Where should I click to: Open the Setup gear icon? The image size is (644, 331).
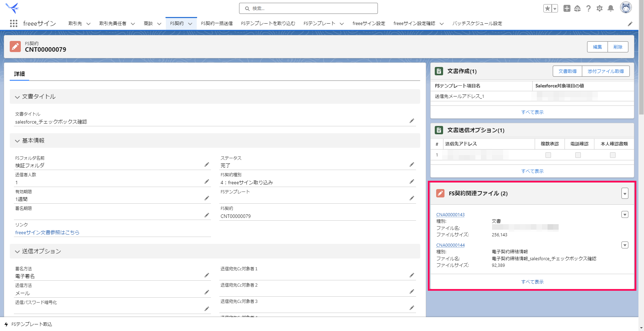click(600, 8)
